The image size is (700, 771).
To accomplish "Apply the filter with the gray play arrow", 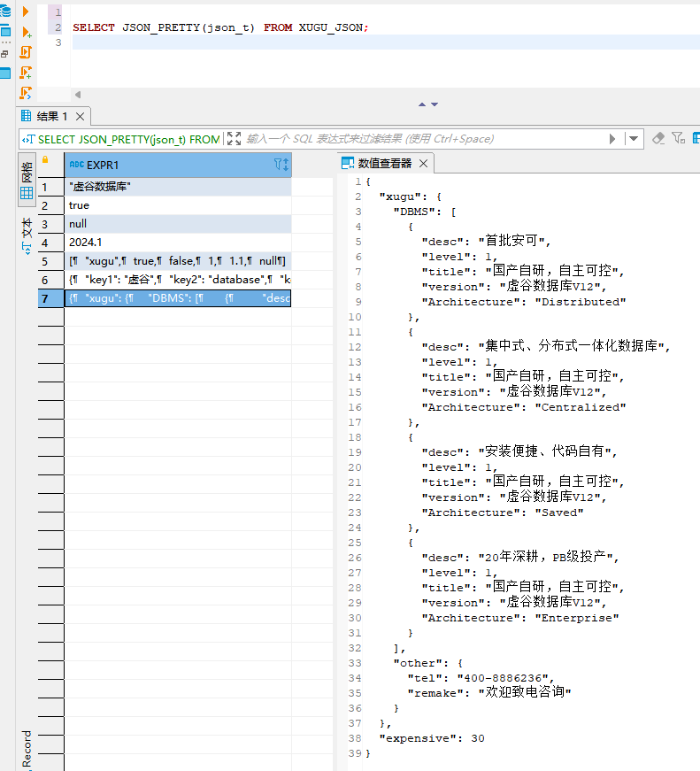I will (x=612, y=139).
